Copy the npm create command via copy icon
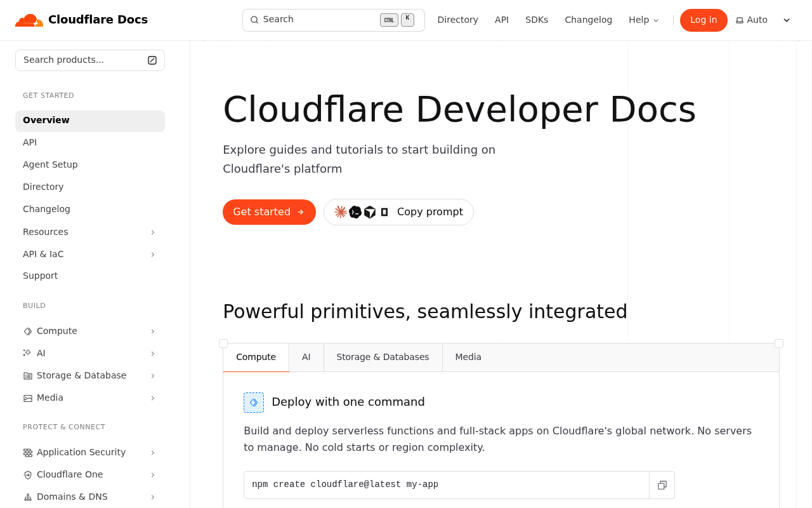Image resolution: width=812 pixels, height=508 pixels. pos(662,485)
